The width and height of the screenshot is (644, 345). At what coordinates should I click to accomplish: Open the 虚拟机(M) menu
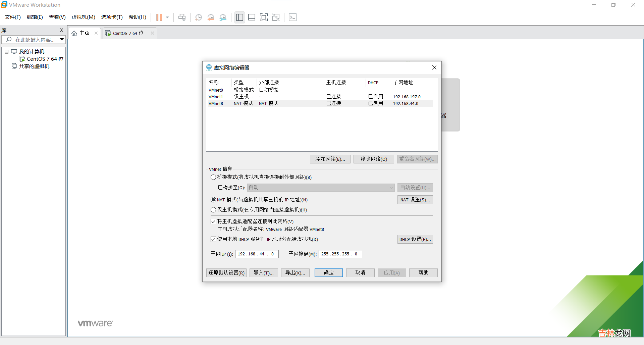[x=84, y=17]
